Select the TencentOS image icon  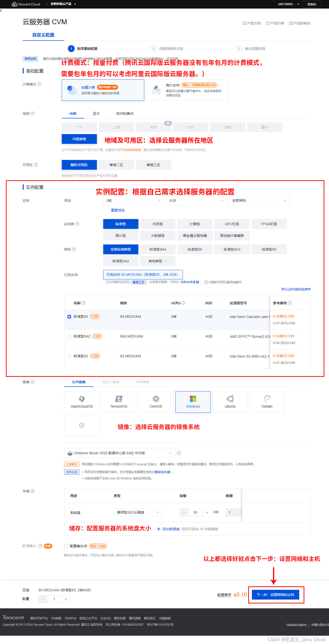point(119,402)
